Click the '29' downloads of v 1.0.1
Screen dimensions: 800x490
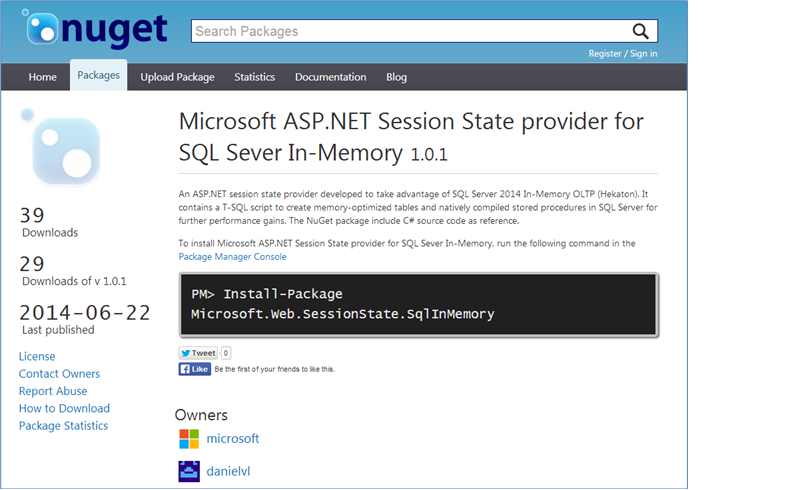[32, 264]
